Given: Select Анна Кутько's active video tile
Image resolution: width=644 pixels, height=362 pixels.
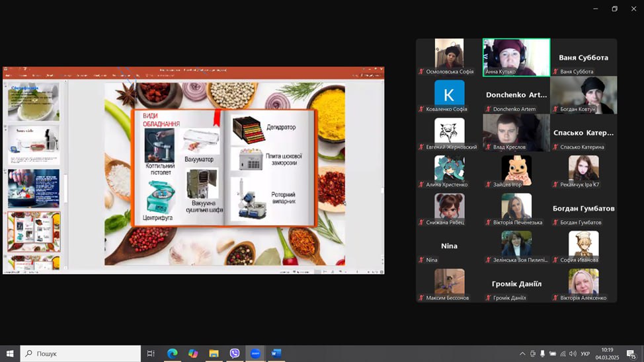Looking at the screenshot, I should tap(516, 57).
